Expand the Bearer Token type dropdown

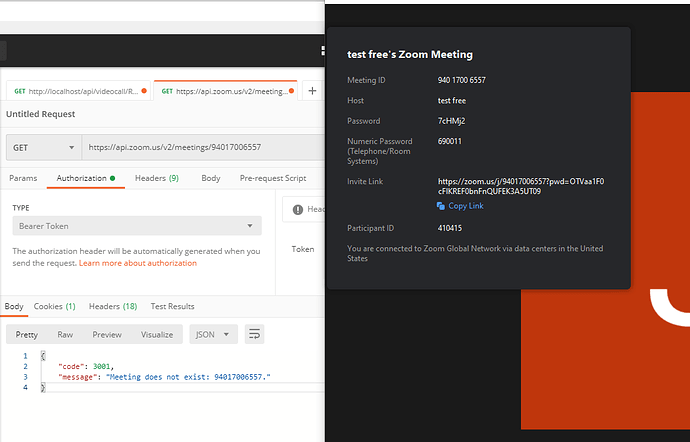click(137, 226)
